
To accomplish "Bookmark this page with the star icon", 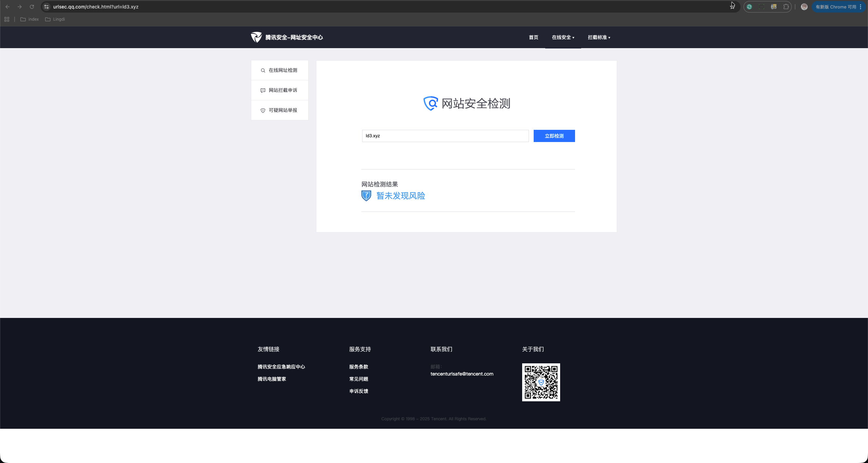I will [x=732, y=7].
